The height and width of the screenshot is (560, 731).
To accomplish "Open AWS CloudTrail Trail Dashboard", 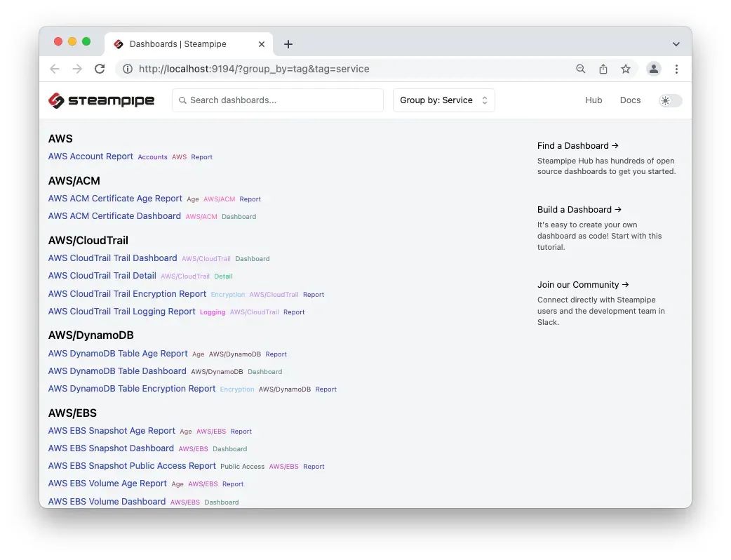I will tap(112, 258).
